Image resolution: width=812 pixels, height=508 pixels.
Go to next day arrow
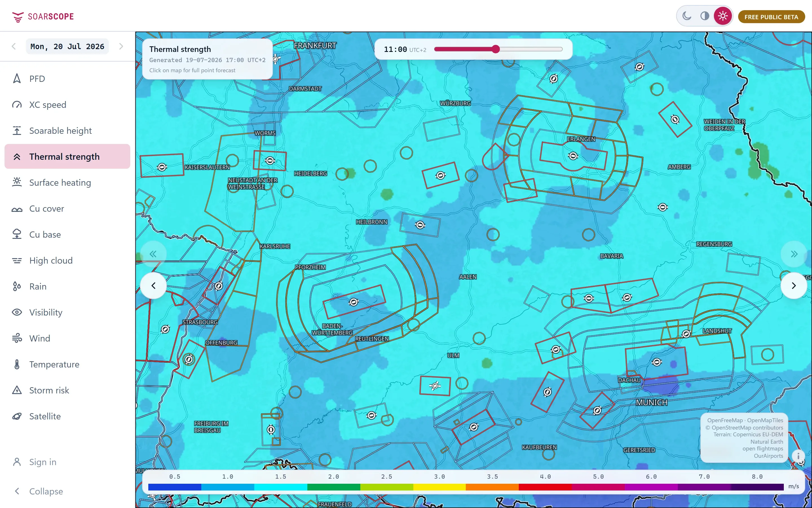121,46
